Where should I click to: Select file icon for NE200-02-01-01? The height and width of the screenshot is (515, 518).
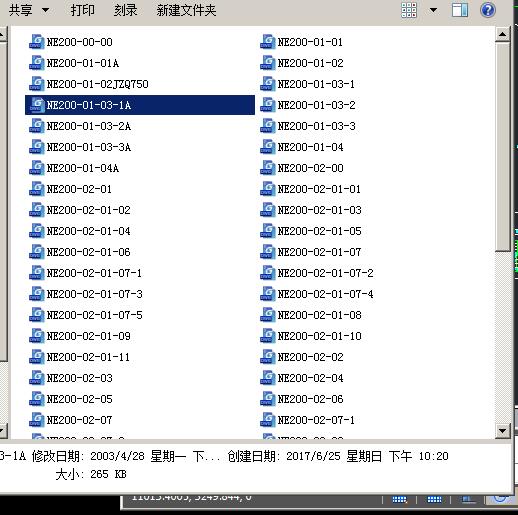[268, 189]
